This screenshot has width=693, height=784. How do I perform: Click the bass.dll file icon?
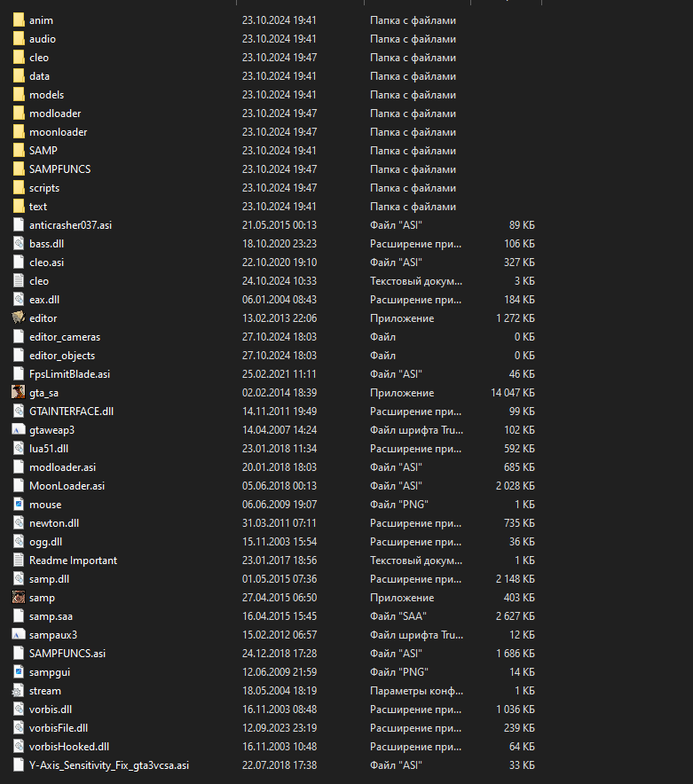(19, 243)
